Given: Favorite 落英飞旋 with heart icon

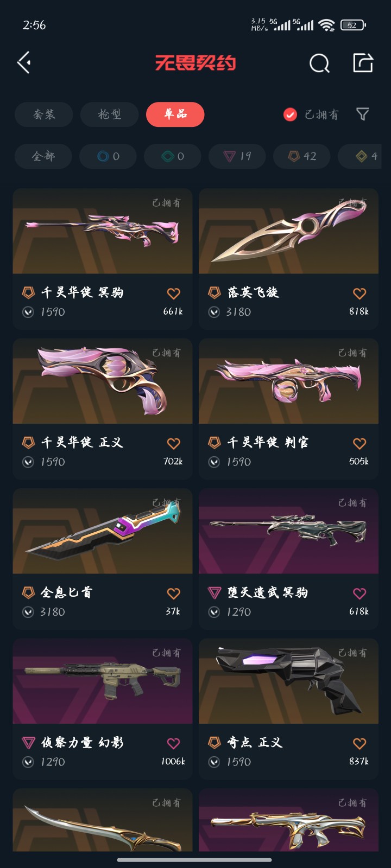Looking at the screenshot, I should click(360, 293).
